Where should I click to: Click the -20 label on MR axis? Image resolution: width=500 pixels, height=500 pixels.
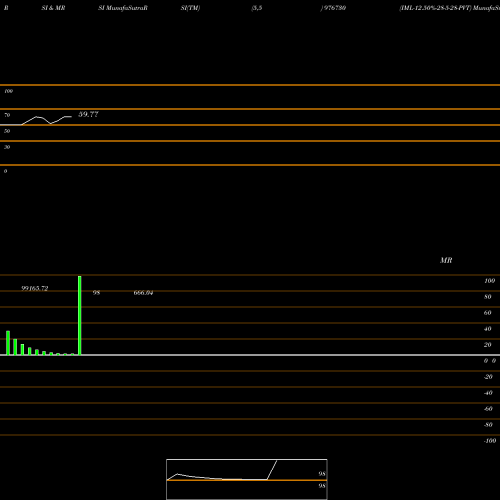(x=488, y=377)
